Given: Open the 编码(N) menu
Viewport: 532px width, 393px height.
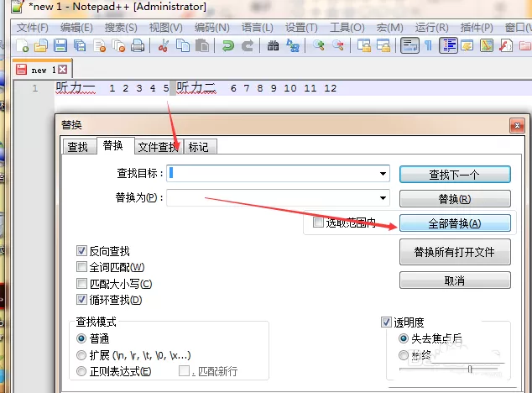Looking at the screenshot, I should (212, 28).
